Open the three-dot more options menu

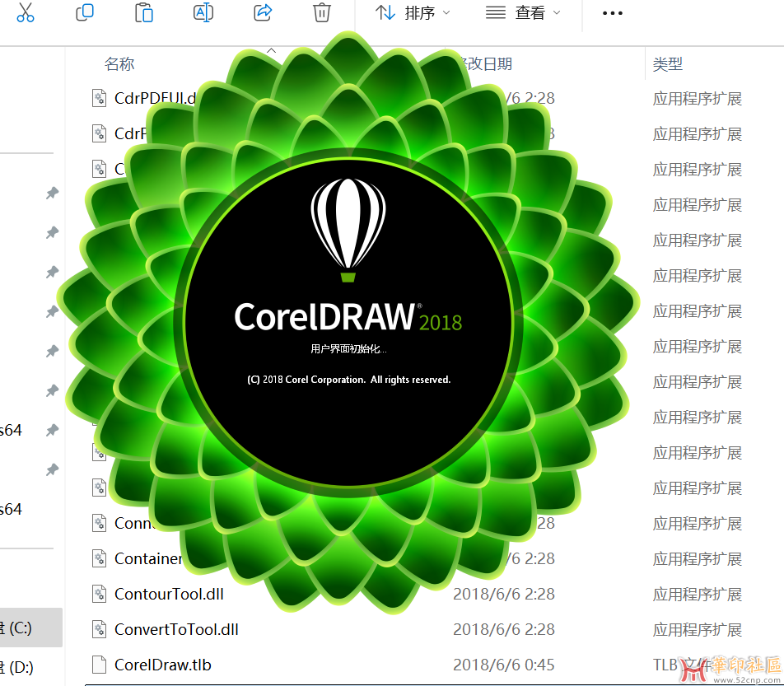tap(613, 13)
